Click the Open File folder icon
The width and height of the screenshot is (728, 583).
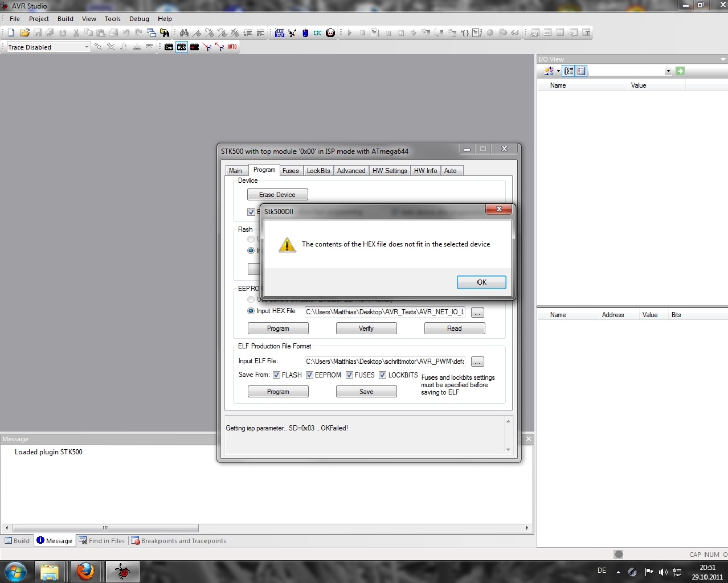(24, 33)
